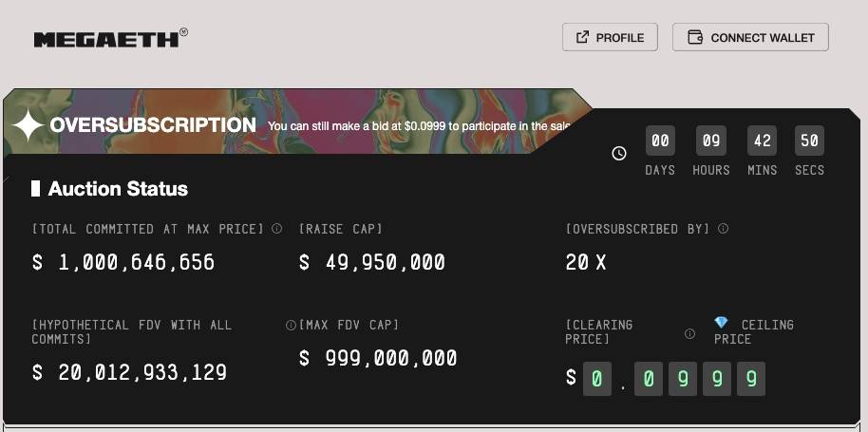Click the diamond icon by Ceiling Price
This screenshot has width=868, height=432.
pos(721,324)
